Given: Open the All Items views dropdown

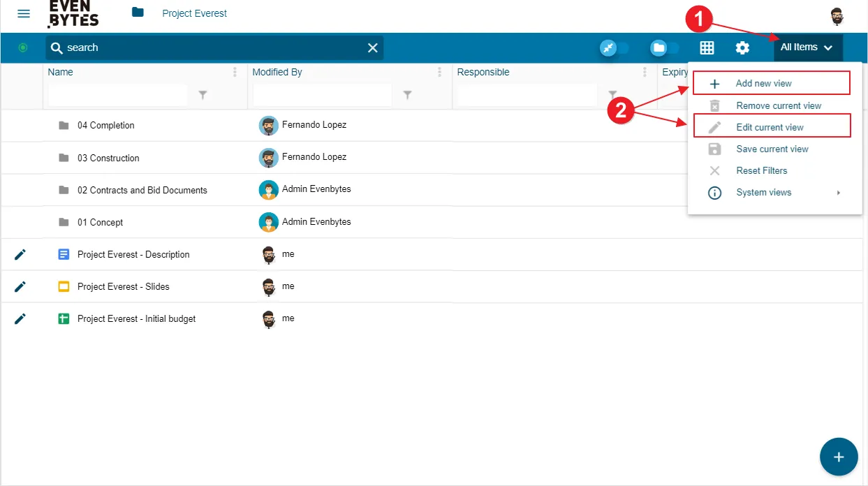Looking at the screenshot, I should click(x=807, y=47).
